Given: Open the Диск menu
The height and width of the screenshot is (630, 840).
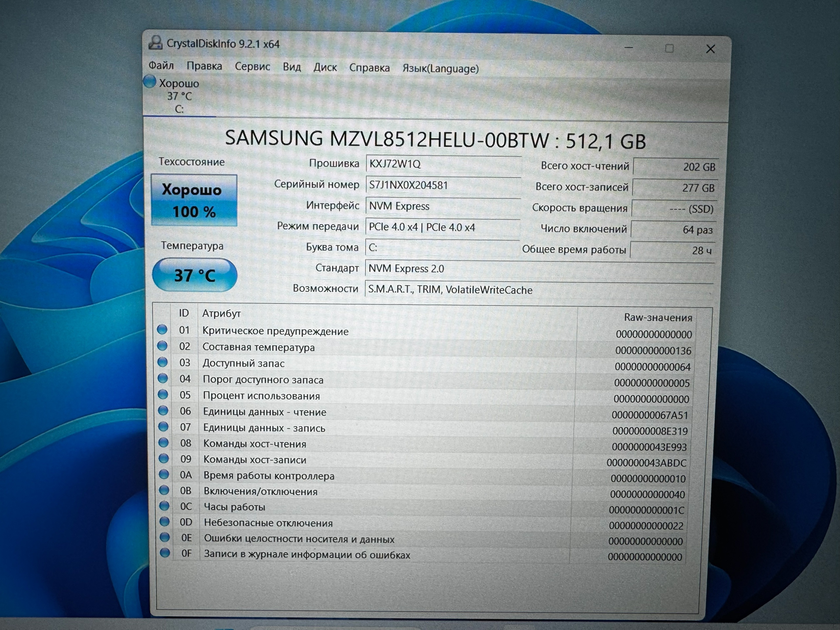Looking at the screenshot, I should [325, 67].
